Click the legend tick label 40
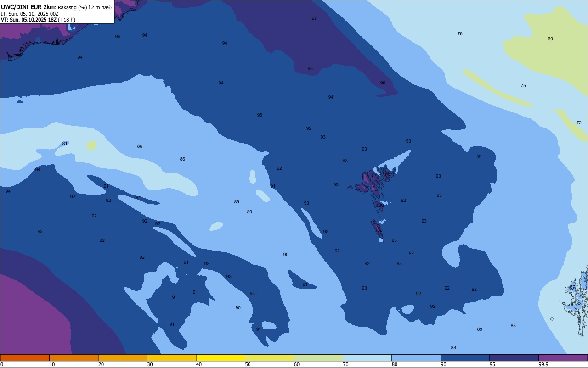This screenshot has width=588, height=368. click(x=199, y=364)
